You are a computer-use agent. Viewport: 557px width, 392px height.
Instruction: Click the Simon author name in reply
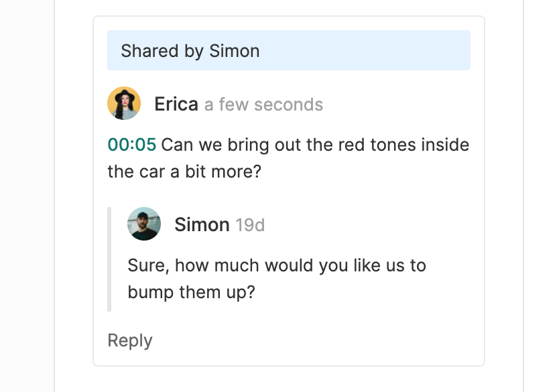tap(202, 224)
